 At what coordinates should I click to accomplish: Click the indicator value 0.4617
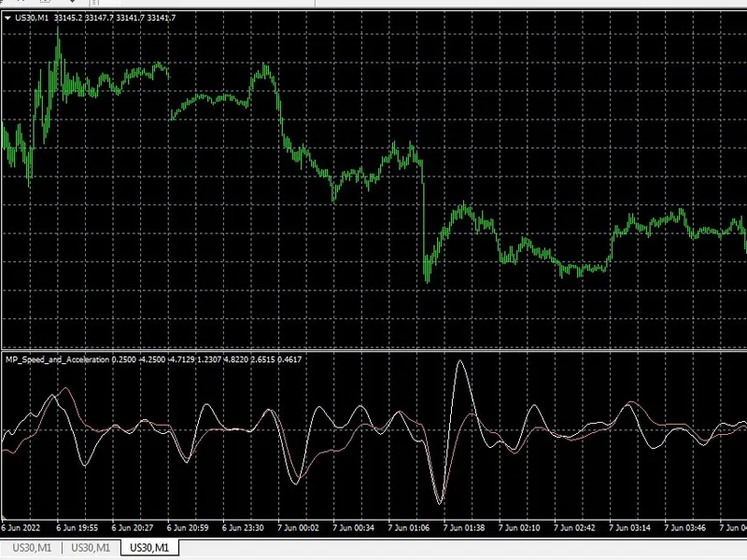coord(289,359)
